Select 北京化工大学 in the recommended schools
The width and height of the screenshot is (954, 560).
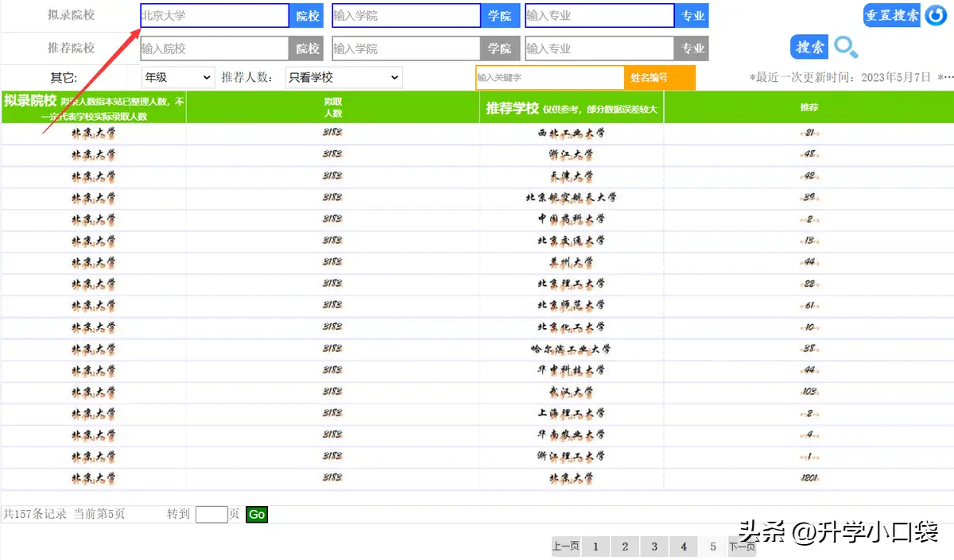pos(571,327)
